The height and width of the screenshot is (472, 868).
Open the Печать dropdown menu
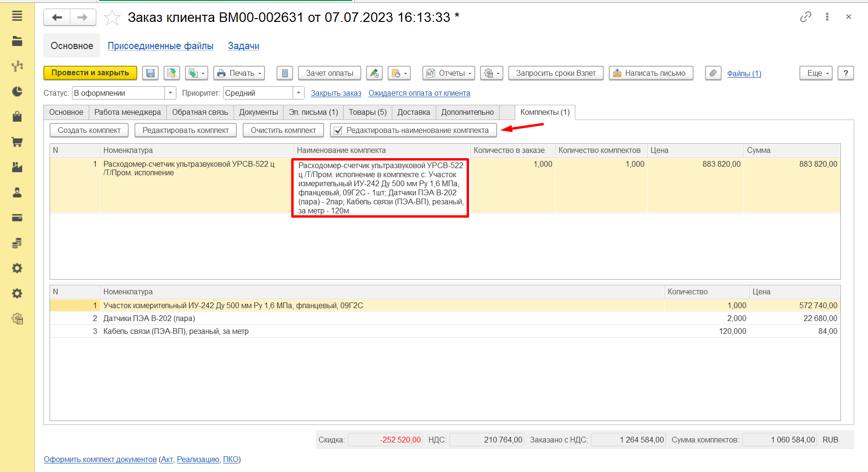click(239, 73)
